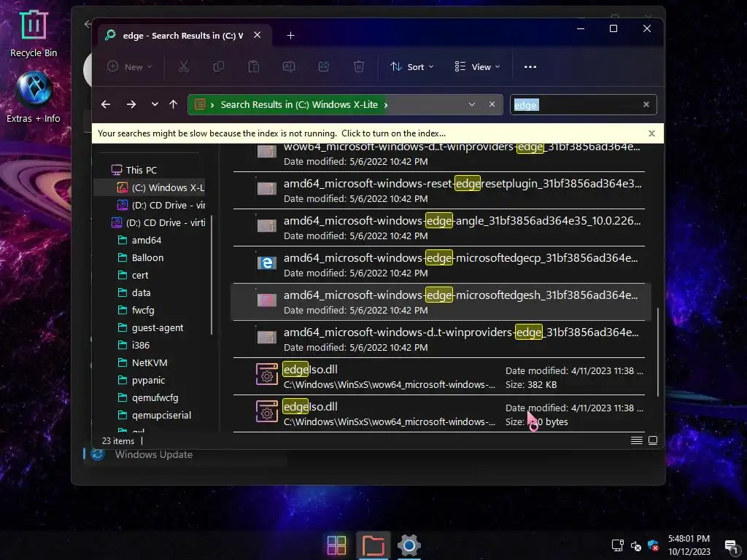Select the qemufwcfg folder
Viewport: 747px width, 560px height.
point(155,397)
